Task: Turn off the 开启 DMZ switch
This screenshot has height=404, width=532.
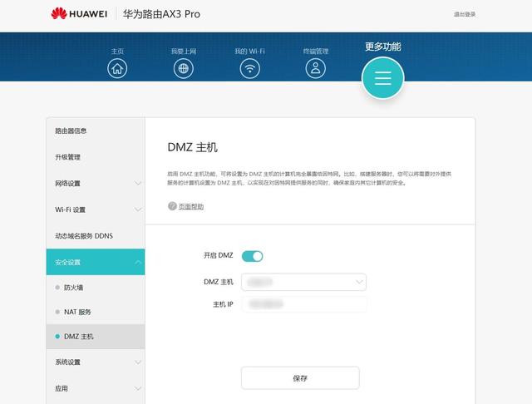Action: click(x=252, y=256)
